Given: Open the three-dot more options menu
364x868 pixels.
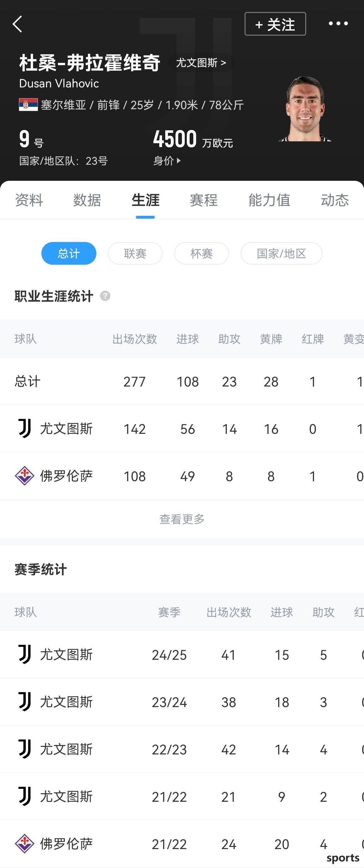Looking at the screenshot, I should pyautogui.click(x=338, y=24).
